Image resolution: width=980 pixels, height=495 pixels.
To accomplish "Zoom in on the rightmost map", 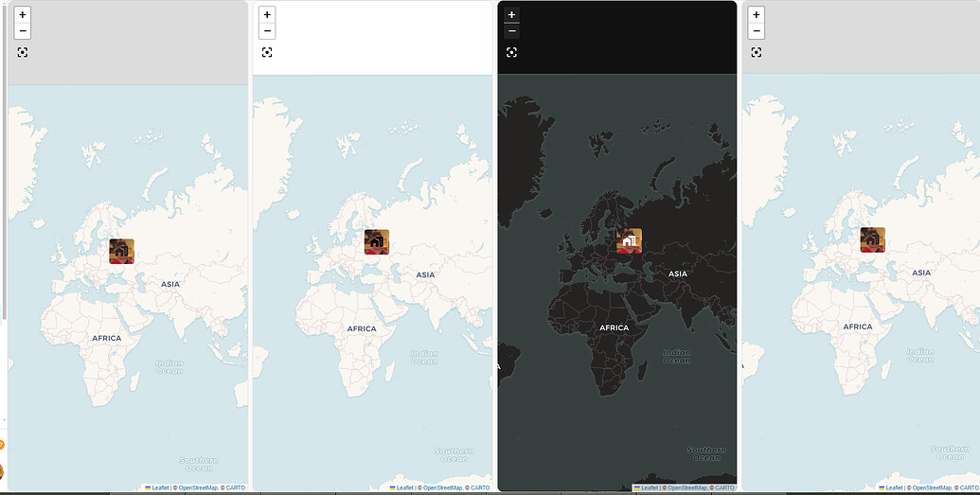I will [x=757, y=14].
